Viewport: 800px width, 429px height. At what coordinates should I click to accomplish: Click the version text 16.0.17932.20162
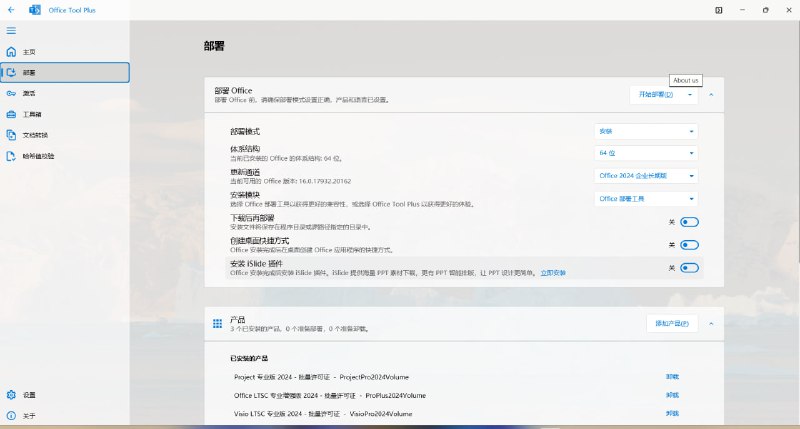click(324, 181)
